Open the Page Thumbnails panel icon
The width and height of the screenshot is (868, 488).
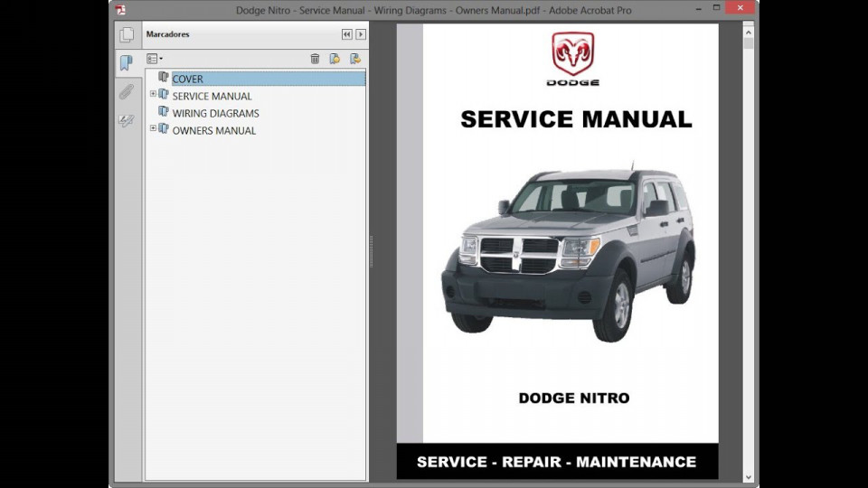click(x=127, y=35)
